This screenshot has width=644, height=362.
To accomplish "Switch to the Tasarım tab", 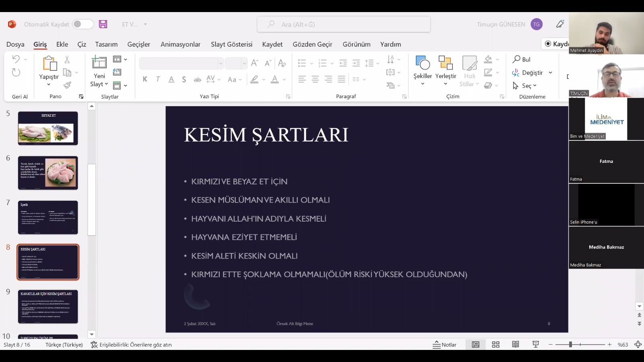I will click(x=106, y=44).
